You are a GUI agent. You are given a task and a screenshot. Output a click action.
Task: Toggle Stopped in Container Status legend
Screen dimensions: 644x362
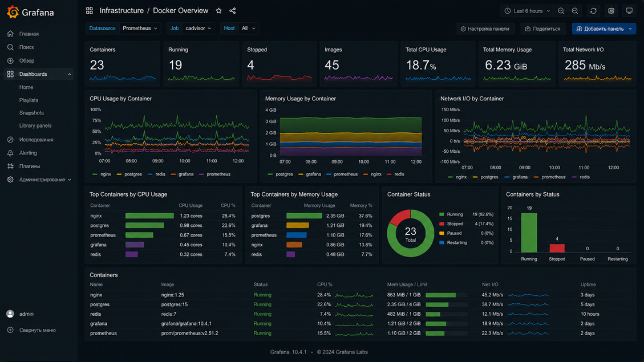coord(451,223)
